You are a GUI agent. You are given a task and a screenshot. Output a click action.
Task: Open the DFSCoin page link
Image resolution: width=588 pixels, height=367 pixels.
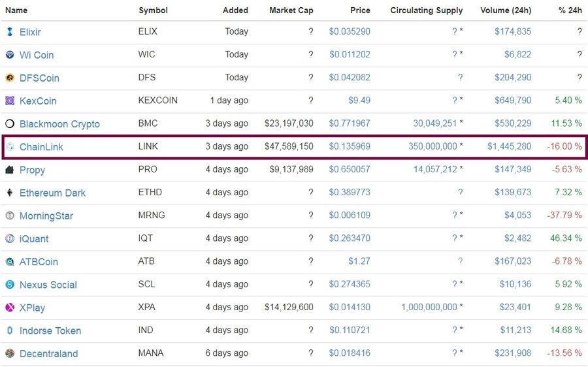pos(39,78)
